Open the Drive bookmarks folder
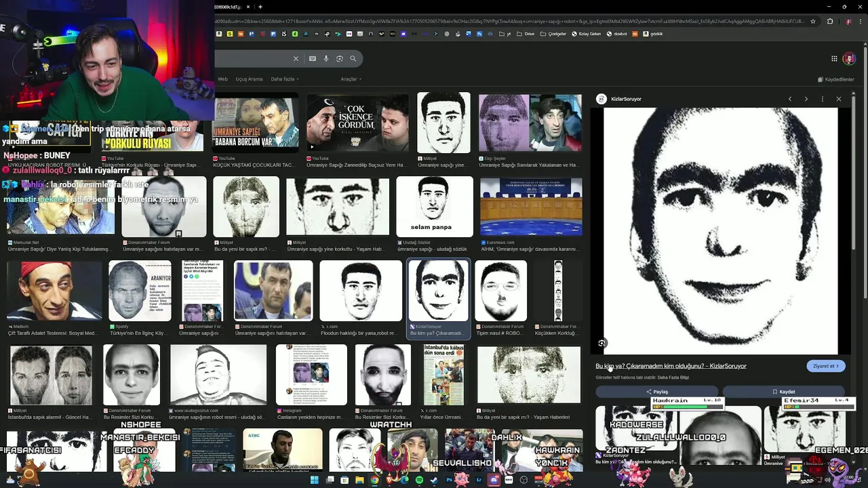This screenshot has height=488, width=868. (x=526, y=34)
